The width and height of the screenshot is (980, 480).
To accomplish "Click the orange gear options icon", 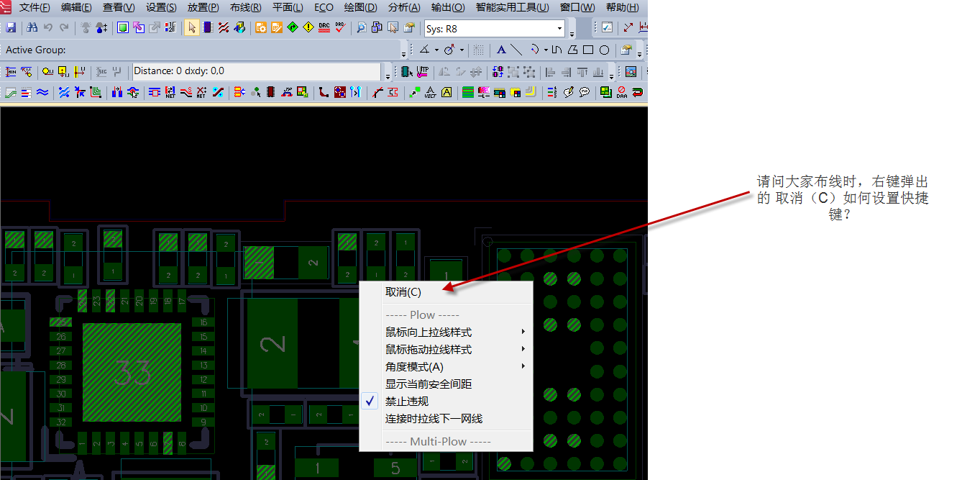I will click(261, 28).
